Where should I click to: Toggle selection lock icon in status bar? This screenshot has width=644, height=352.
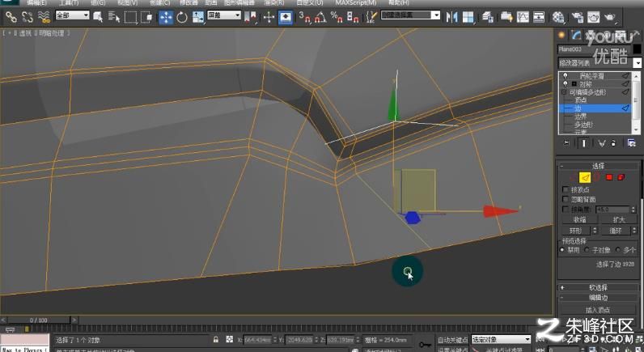pyautogui.click(x=216, y=339)
